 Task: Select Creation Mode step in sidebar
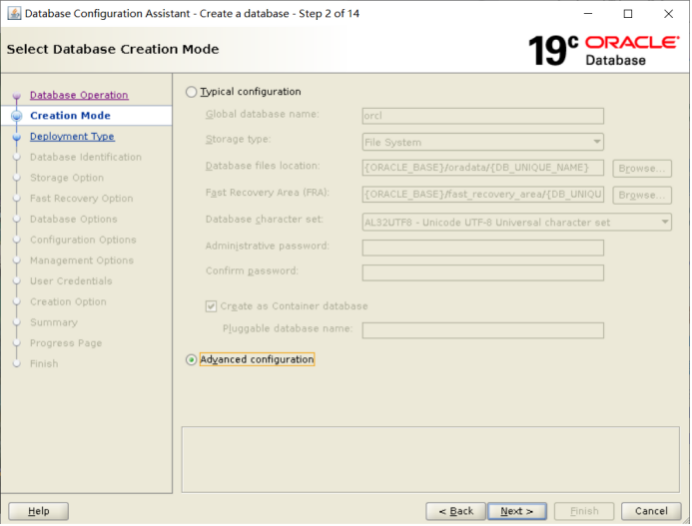70,116
